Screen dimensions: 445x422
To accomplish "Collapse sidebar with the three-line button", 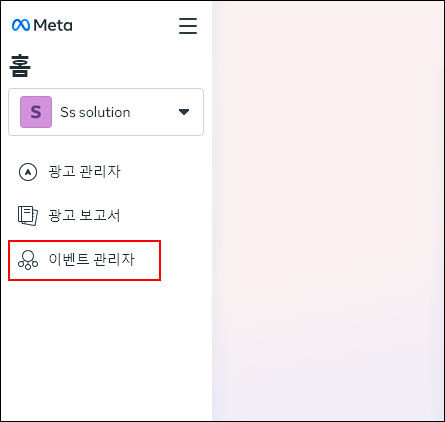I will [188, 26].
